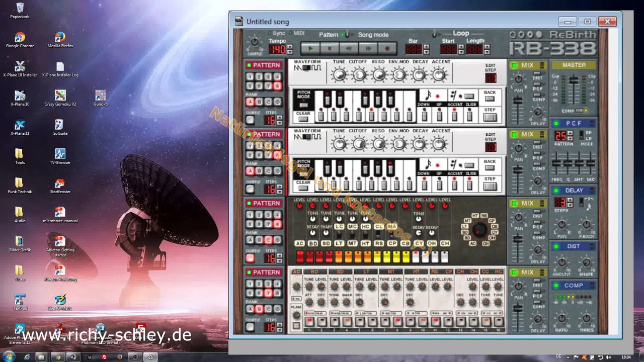This screenshot has height=362, width=644.
Task: Click the 808 instrument selector dial
Action: pyautogui.click(x=479, y=230)
